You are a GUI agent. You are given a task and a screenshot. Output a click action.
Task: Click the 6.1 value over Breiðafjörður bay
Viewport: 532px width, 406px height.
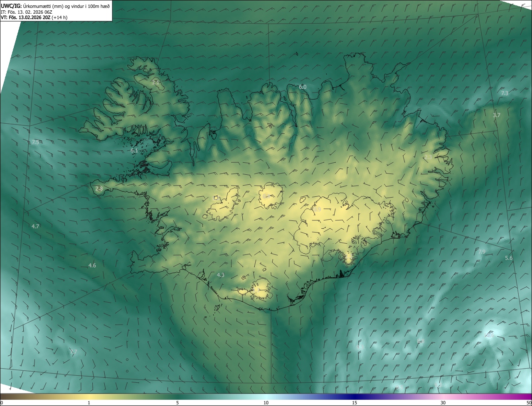pos(134,150)
